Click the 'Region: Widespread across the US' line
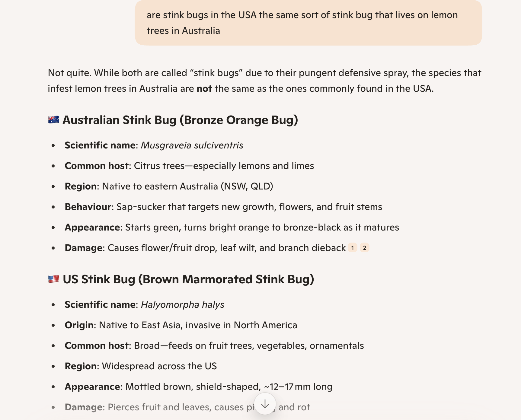 pyautogui.click(x=141, y=366)
